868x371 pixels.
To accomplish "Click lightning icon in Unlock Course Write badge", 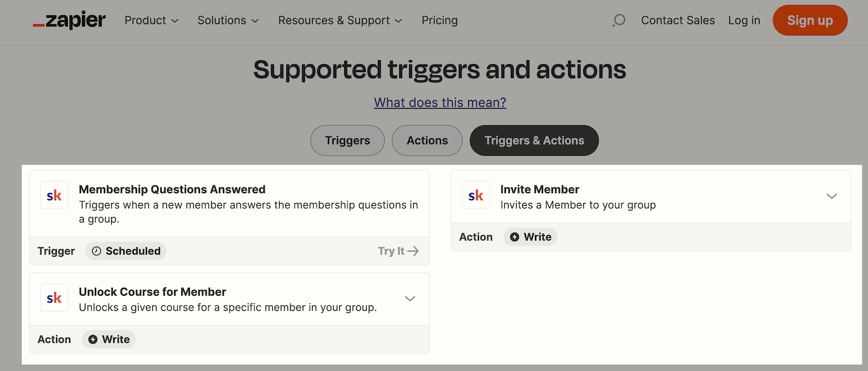I will point(93,340).
